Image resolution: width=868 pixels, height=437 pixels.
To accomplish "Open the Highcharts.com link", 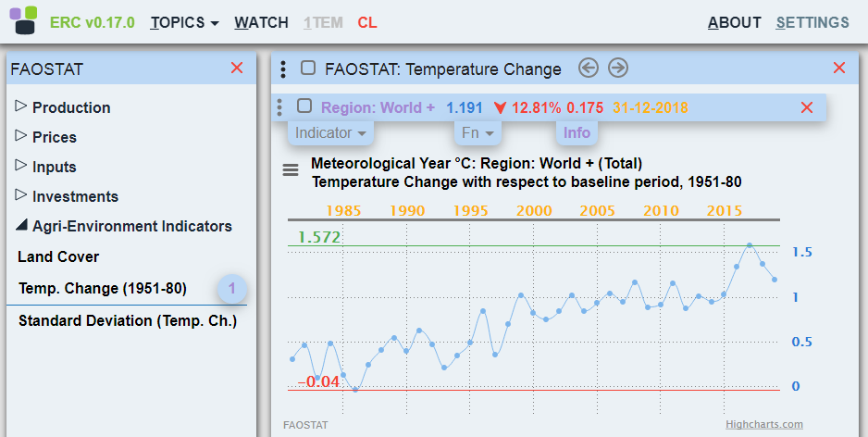I will coord(764,424).
